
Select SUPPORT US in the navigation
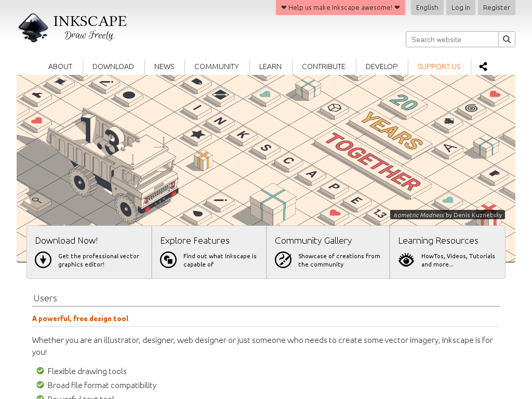click(x=439, y=66)
